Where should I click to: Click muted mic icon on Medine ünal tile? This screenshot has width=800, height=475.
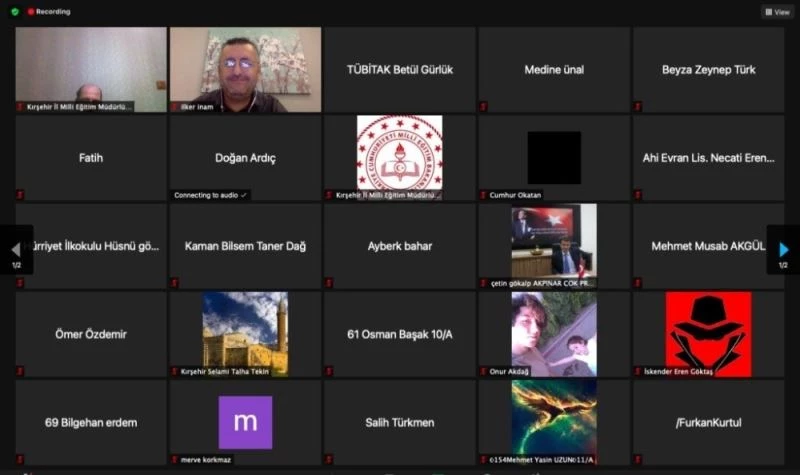pos(484,106)
